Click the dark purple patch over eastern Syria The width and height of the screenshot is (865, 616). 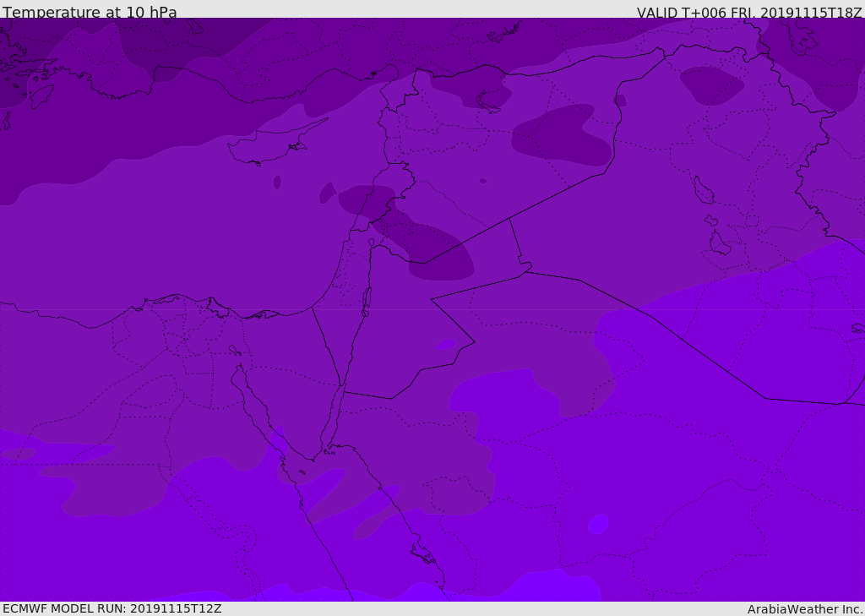pos(561,135)
